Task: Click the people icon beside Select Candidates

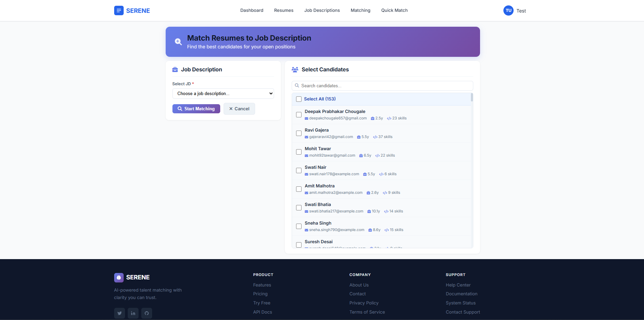Action: click(295, 70)
